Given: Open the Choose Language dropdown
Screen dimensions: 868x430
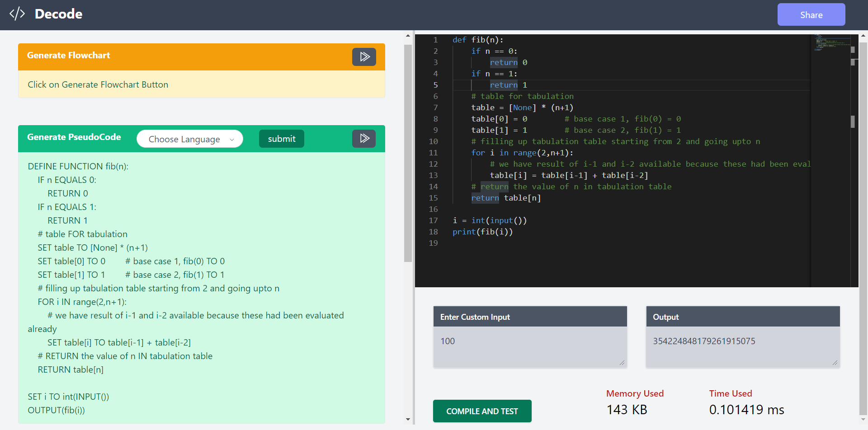Looking at the screenshot, I should pos(190,139).
